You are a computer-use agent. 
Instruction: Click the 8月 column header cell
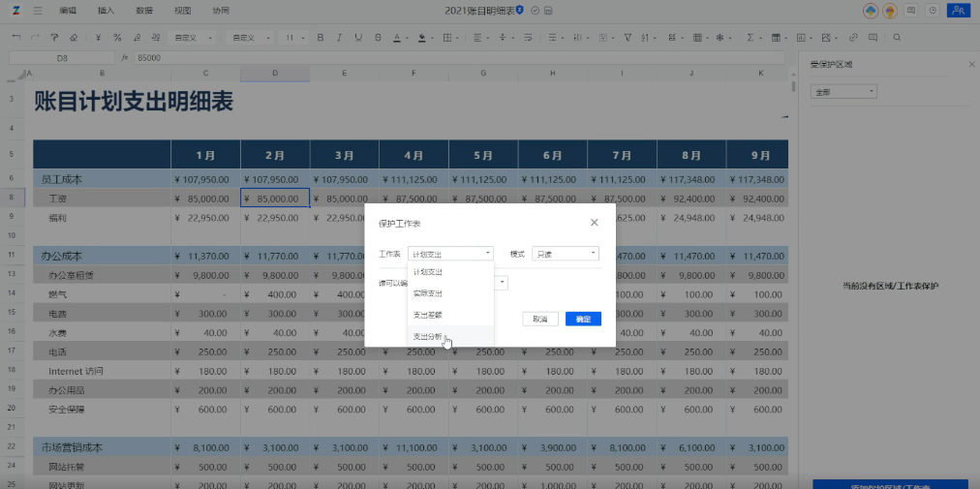pyautogui.click(x=691, y=155)
